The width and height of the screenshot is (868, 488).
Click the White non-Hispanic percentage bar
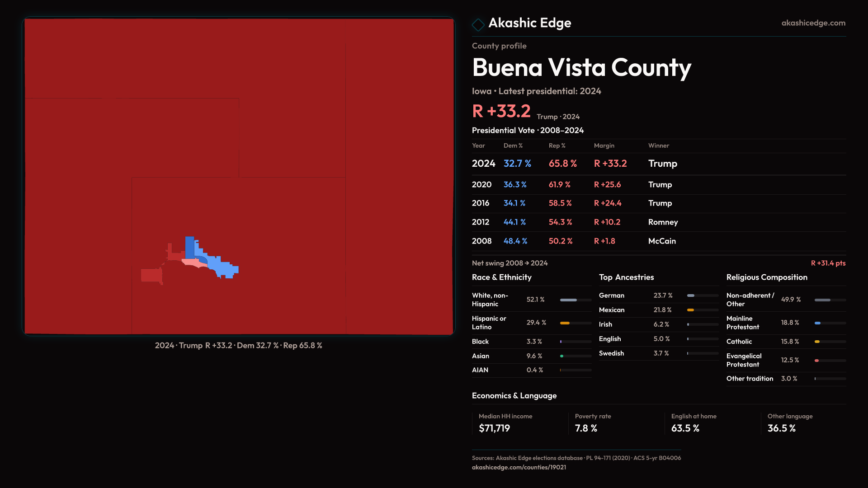tap(568, 300)
